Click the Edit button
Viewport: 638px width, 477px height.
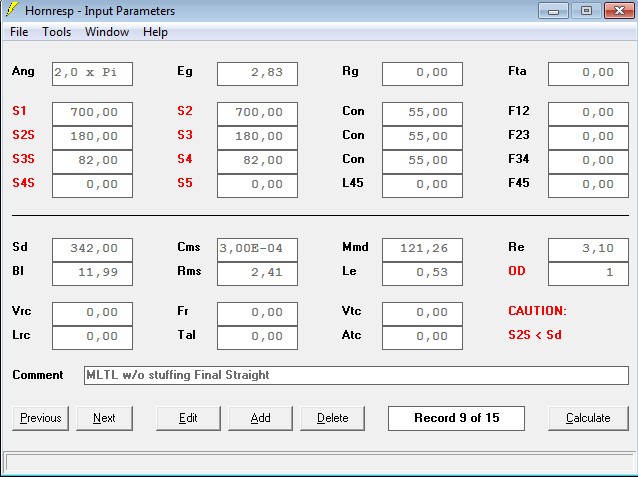(x=188, y=418)
